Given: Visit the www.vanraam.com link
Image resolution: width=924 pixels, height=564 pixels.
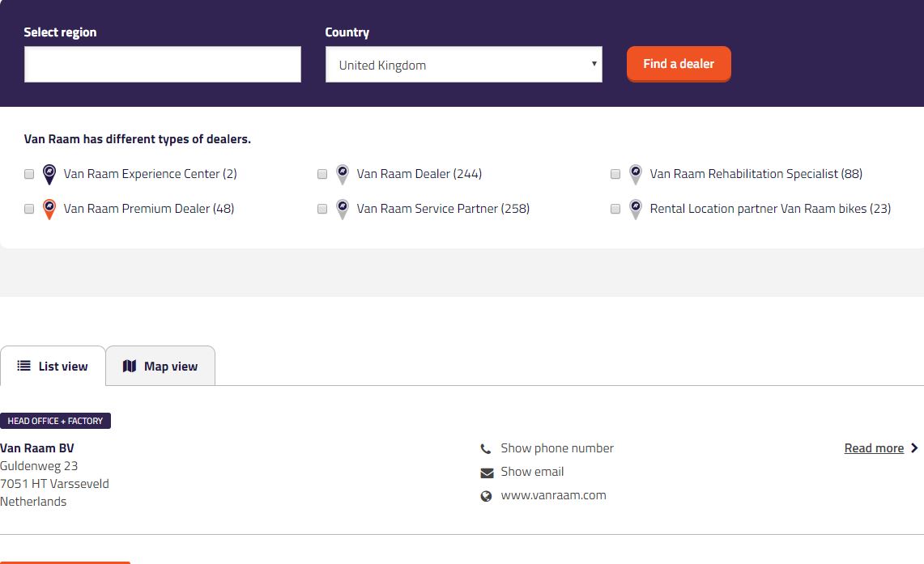Looking at the screenshot, I should point(553,495).
